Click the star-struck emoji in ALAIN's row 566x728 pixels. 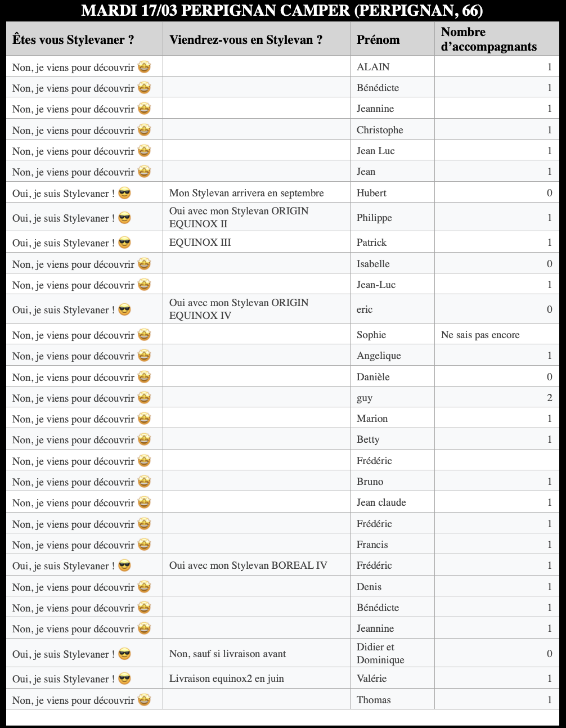144,68
